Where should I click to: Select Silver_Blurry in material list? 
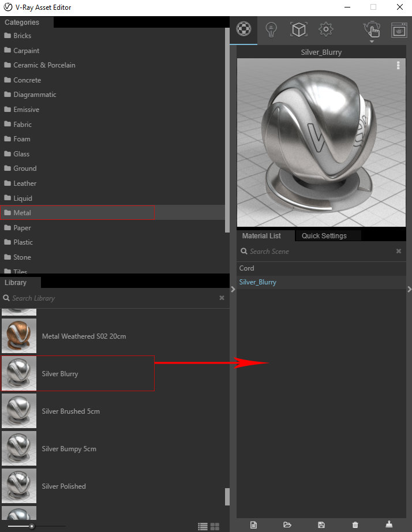321,282
